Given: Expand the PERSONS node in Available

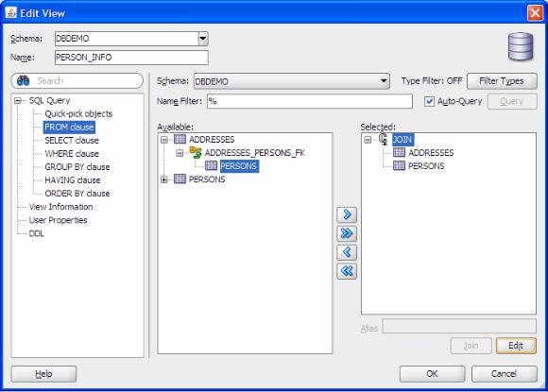Looking at the screenshot, I should (x=163, y=179).
